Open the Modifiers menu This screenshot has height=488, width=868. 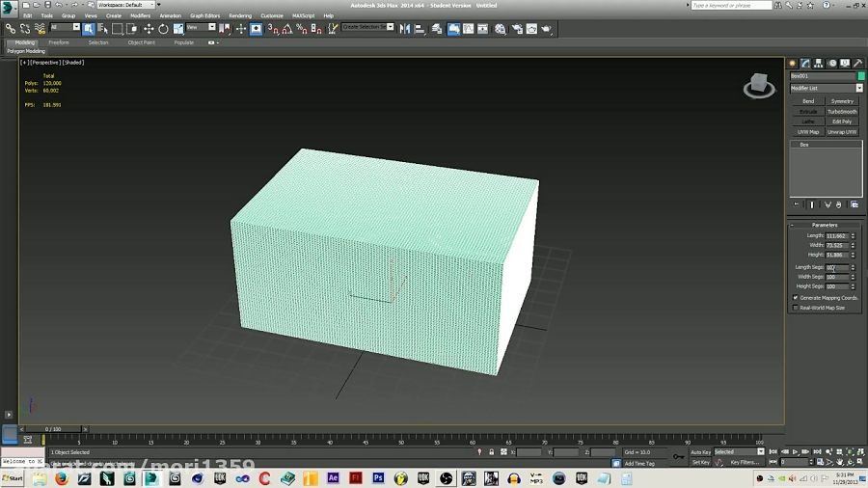140,15
